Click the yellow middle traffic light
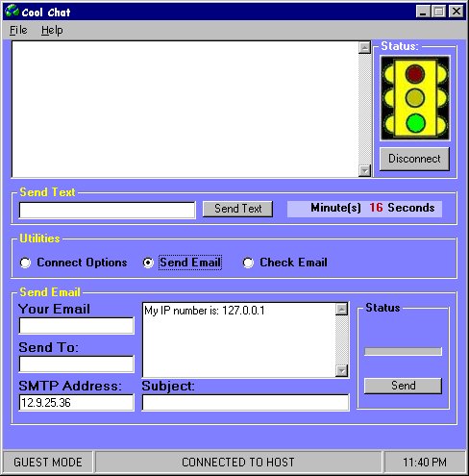Screen dimensions: 469x476 [415, 98]
